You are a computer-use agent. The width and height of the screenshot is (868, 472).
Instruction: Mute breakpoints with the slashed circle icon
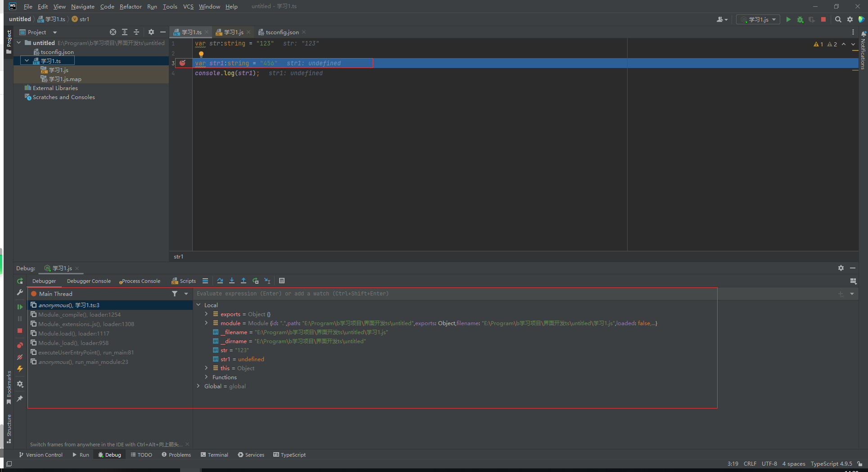20,357
